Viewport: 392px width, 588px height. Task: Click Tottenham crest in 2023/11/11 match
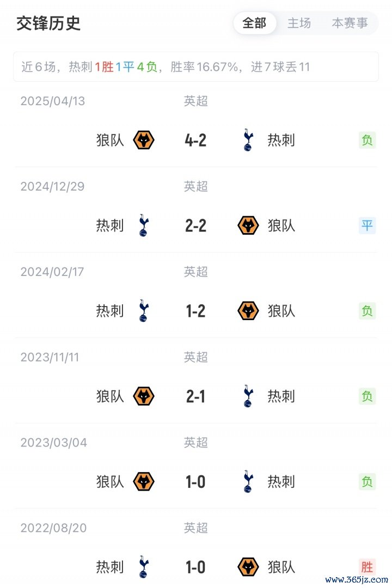coord(248,396)
